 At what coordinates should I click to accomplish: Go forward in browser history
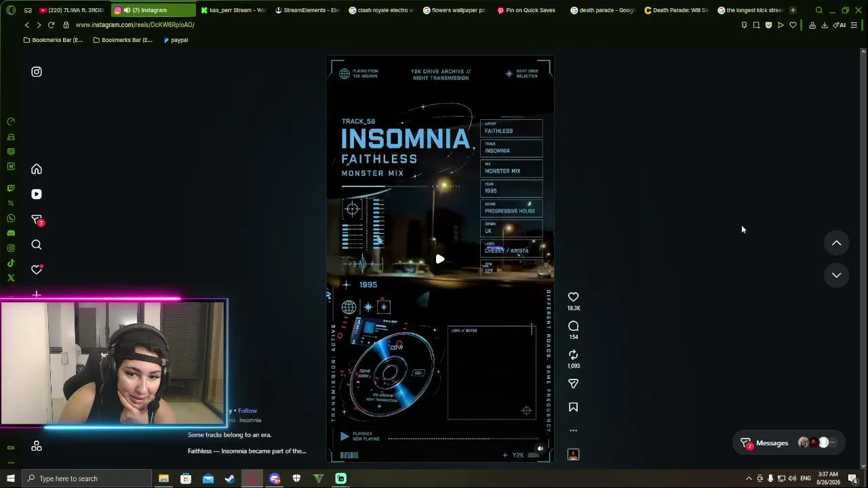coord(39,25)
